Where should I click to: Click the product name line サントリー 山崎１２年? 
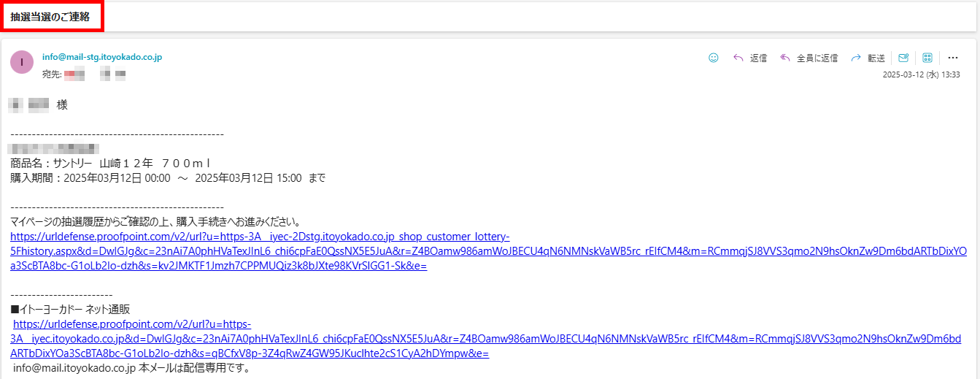tap(110, 163)
